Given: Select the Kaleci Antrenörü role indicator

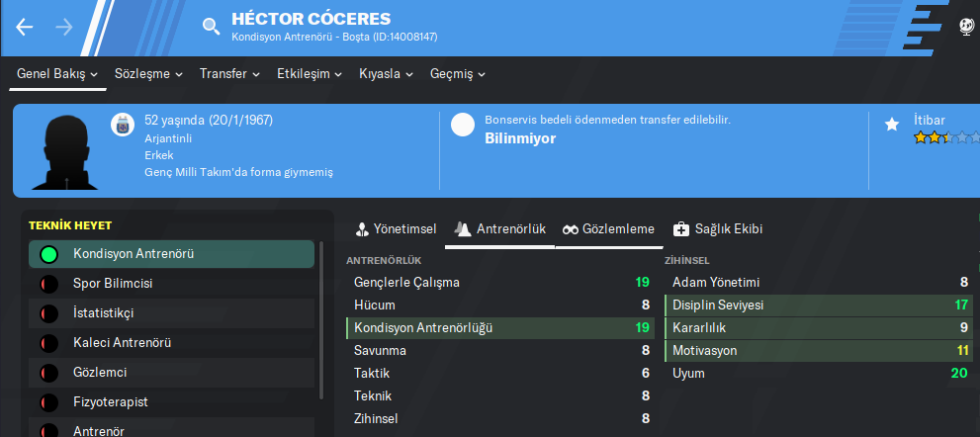Looking at the screenshot, I should click(48, 343).
